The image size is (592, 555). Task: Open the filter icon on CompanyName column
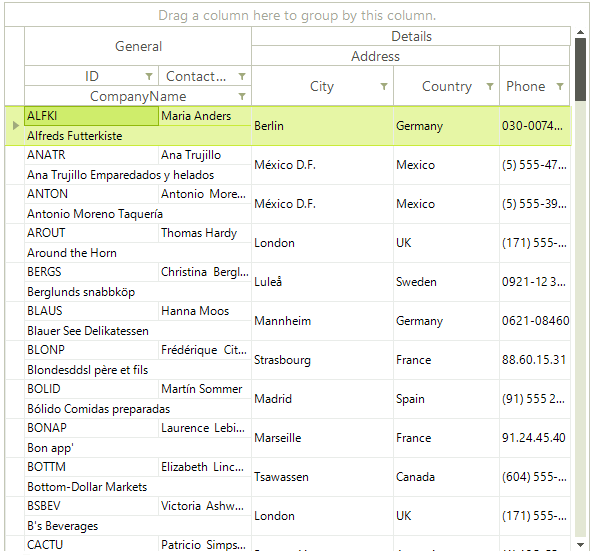[x=242, y=96]
